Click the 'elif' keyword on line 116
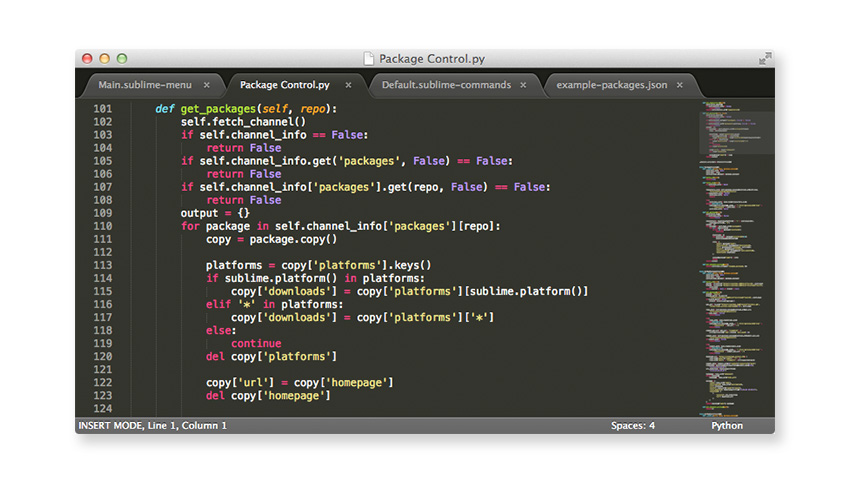The image size is (850, 482). pos(218,304)
